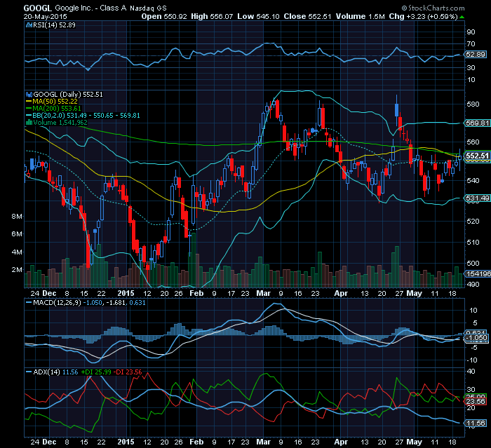Click the 6M label on the volume axis
Screen dimensions: 491x448
17,234
